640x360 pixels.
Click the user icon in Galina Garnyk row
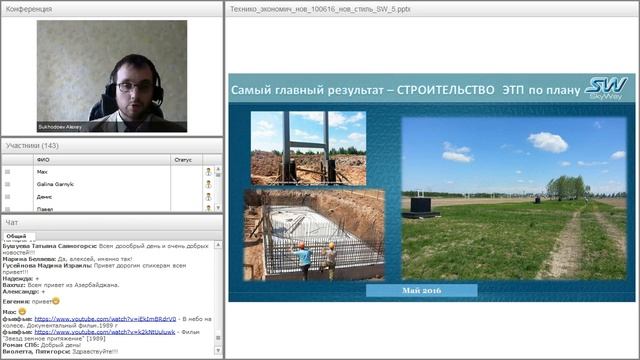(x=209, y=184)
